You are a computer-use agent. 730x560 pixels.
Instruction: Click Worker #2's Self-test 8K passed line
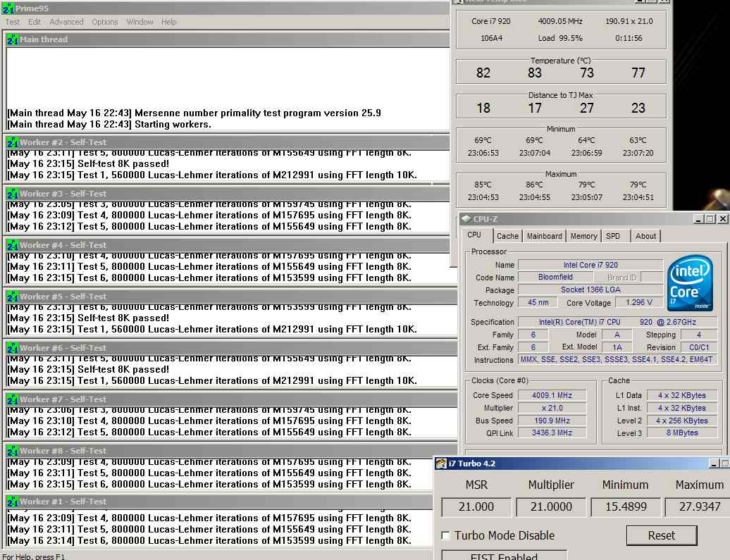coord(89,164)
